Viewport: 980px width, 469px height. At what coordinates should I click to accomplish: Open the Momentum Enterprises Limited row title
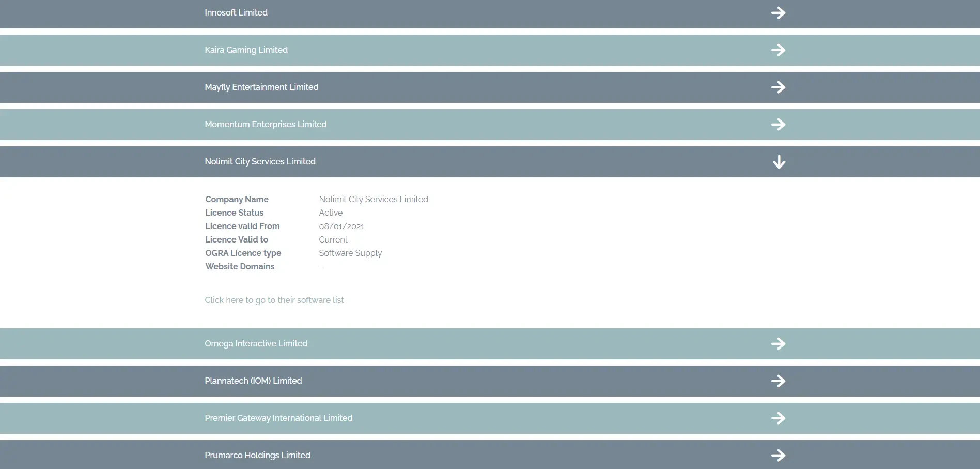pos(266,125)
